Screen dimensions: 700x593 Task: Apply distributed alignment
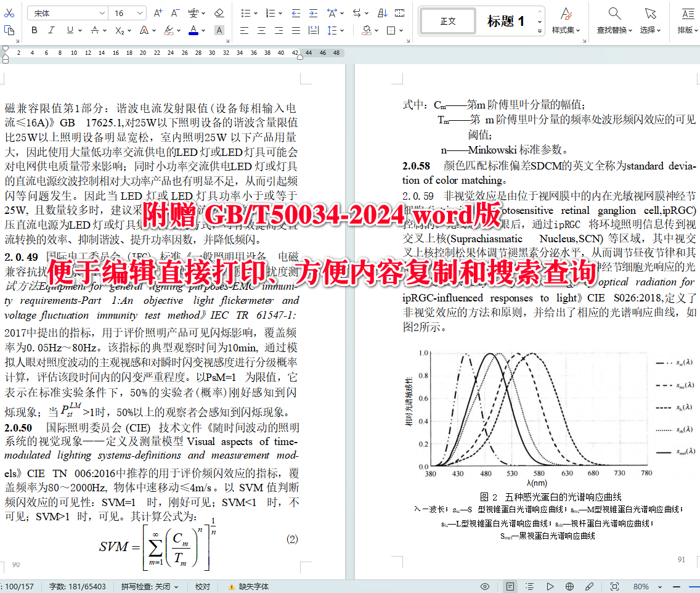pos(314,30)
